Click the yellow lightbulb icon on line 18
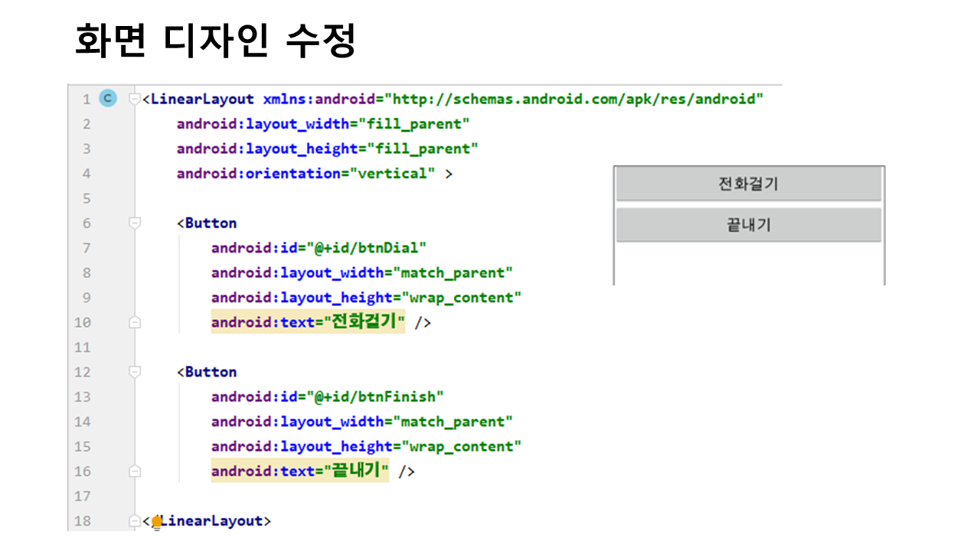Viewport: 980px width, 551px height. pyautogui.click(x=157, y=522)
